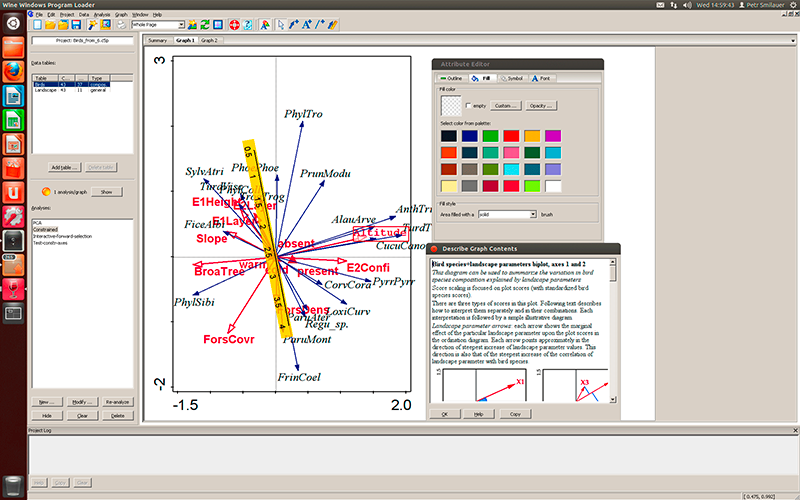
Task: Click the red lifebuoy help icon
Action: [233, 24]
